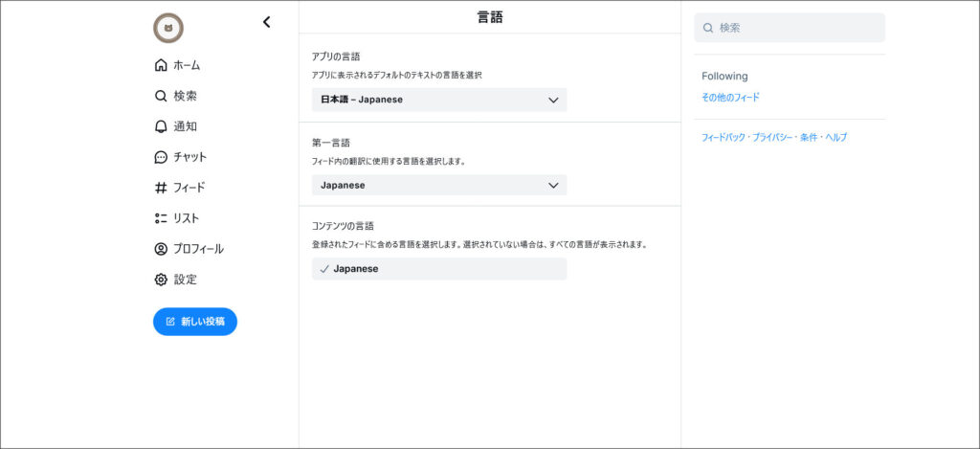The image size is (980, 449).
Task: Click プライバシー link
Action: click(773, 138)
